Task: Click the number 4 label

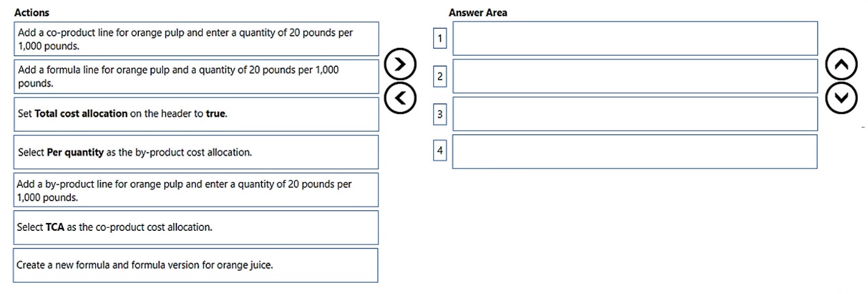Action: tap(440, 151)
